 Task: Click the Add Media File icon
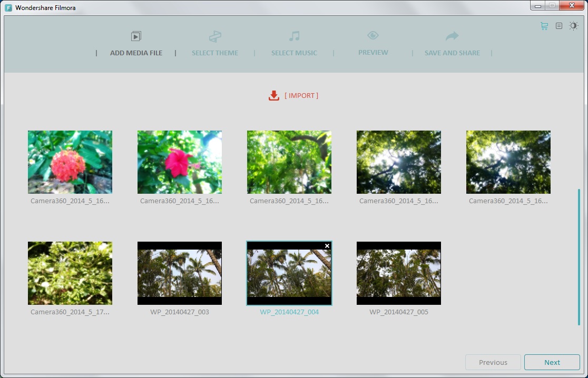pyautogui.click(x=136, y=36)
